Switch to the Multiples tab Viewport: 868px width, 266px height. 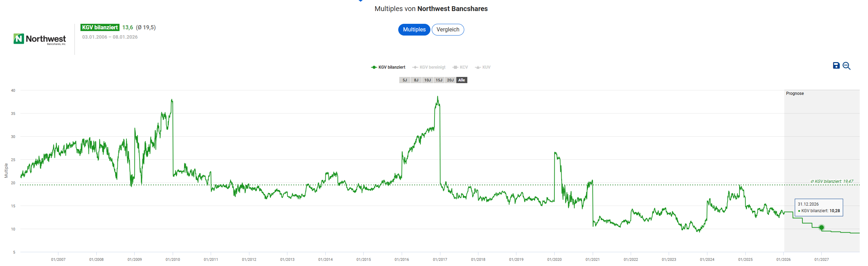coord(414,30)
